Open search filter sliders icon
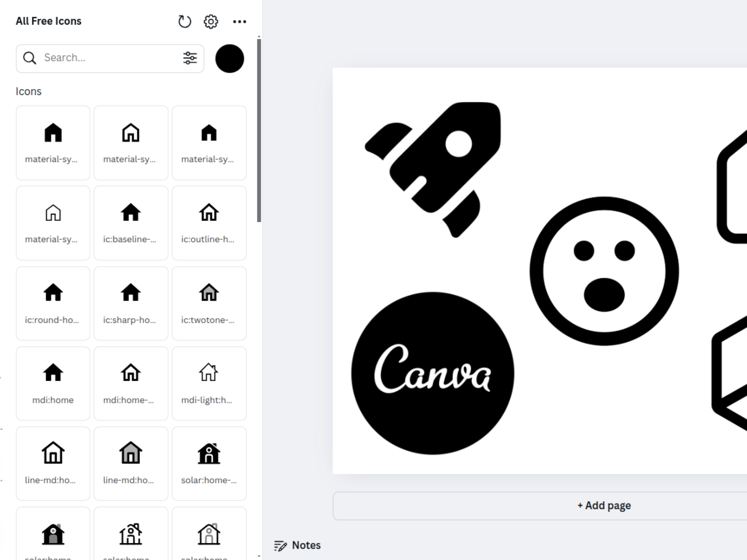 coord(190,58)
